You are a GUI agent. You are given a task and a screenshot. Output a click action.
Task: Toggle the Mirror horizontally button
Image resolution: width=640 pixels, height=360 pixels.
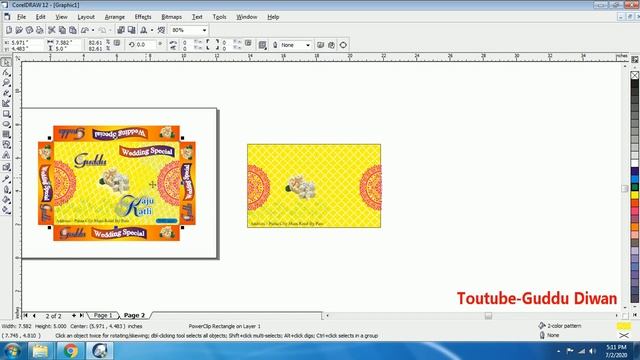(173, 42)
